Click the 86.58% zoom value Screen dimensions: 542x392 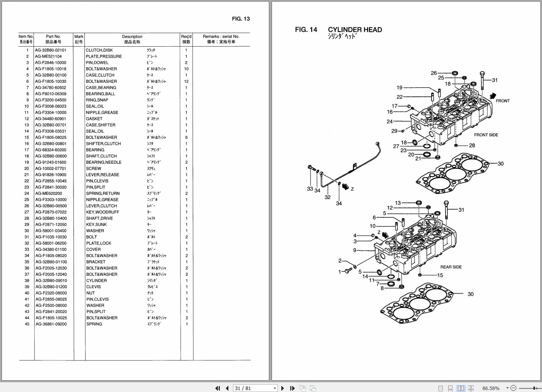coord(491,388)
